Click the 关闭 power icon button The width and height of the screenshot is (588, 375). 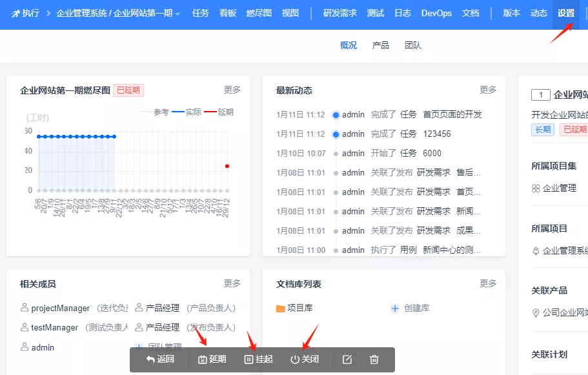(x=305, y=360)
